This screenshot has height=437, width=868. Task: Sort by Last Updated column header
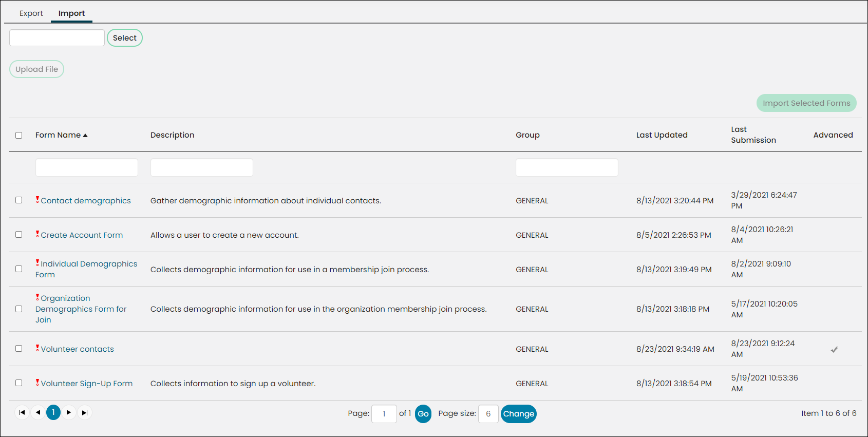(662, 135)
